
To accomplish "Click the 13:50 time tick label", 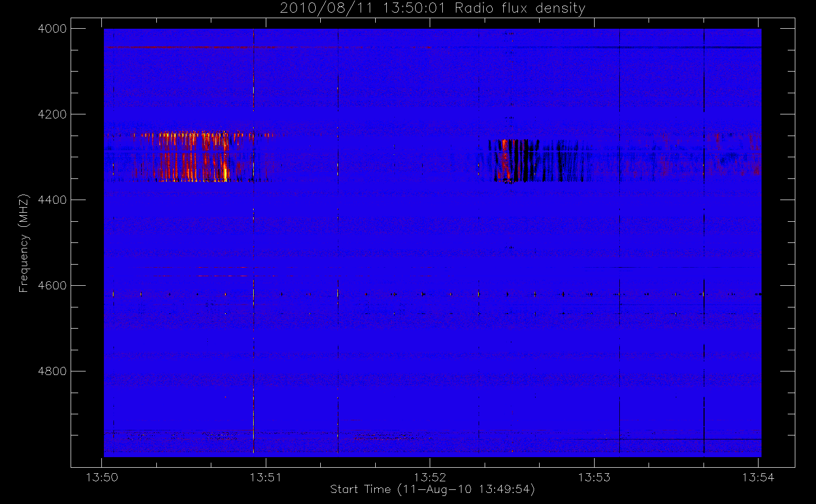I will coord(102,477).
